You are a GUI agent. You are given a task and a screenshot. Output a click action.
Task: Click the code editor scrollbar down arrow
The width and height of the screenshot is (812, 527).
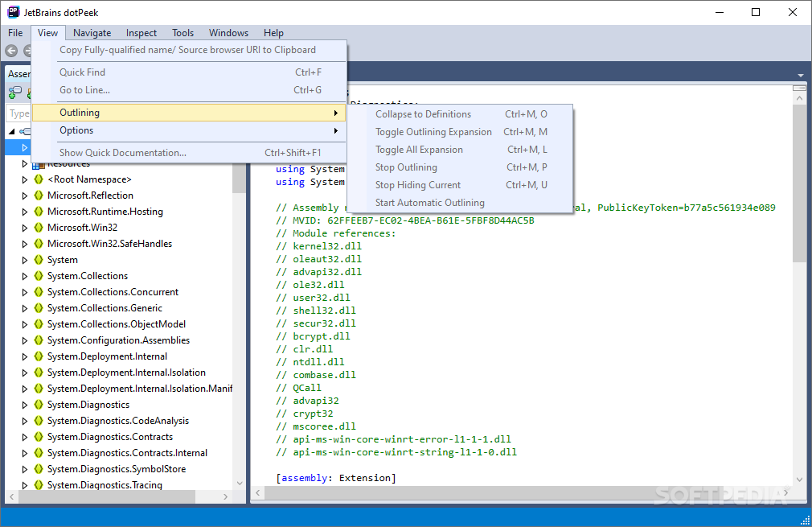pos(799,480)
